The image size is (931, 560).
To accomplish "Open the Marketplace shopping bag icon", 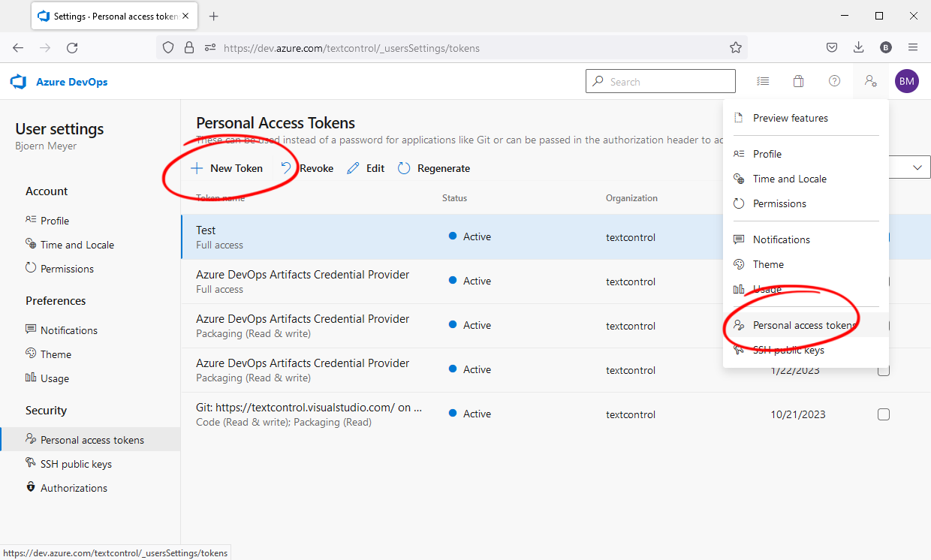I will (x=798, y=80).
